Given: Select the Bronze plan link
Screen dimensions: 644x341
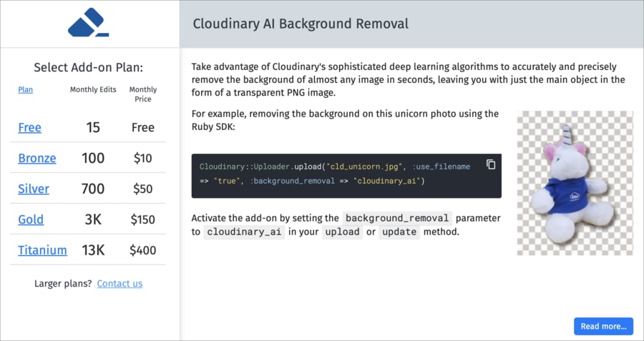Looking at the screenshot, I should [x=37, y=159].
